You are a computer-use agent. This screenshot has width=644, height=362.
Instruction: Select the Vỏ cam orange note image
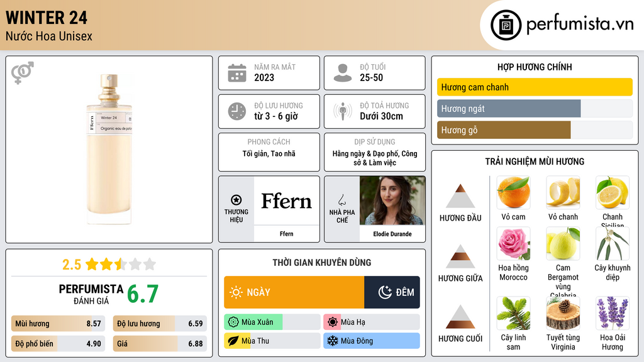[513, 192]
